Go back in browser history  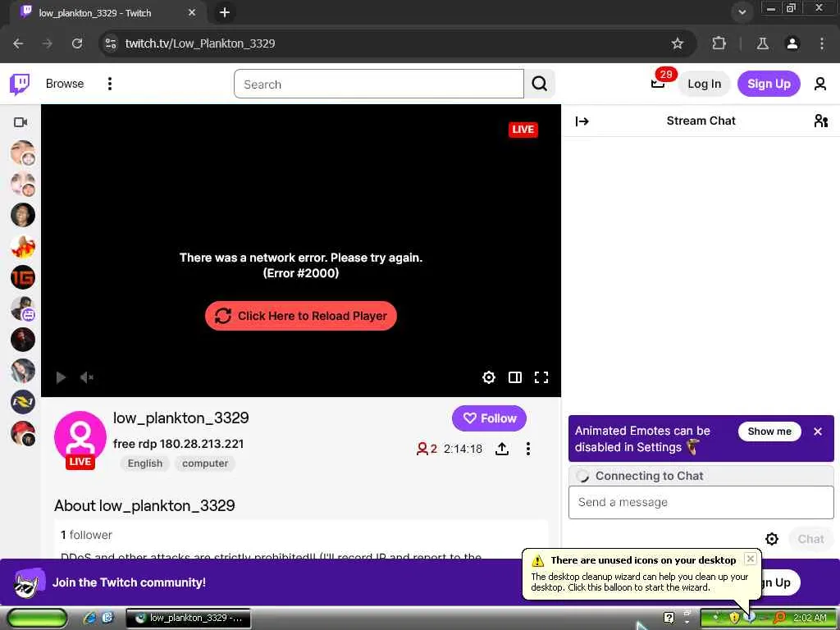tap(18, 43)
